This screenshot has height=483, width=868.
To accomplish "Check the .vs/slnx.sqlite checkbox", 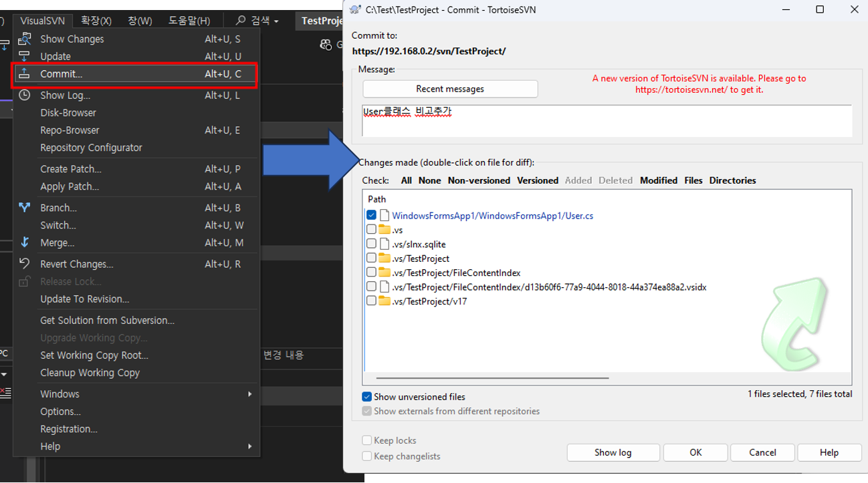I will (371, 244).
